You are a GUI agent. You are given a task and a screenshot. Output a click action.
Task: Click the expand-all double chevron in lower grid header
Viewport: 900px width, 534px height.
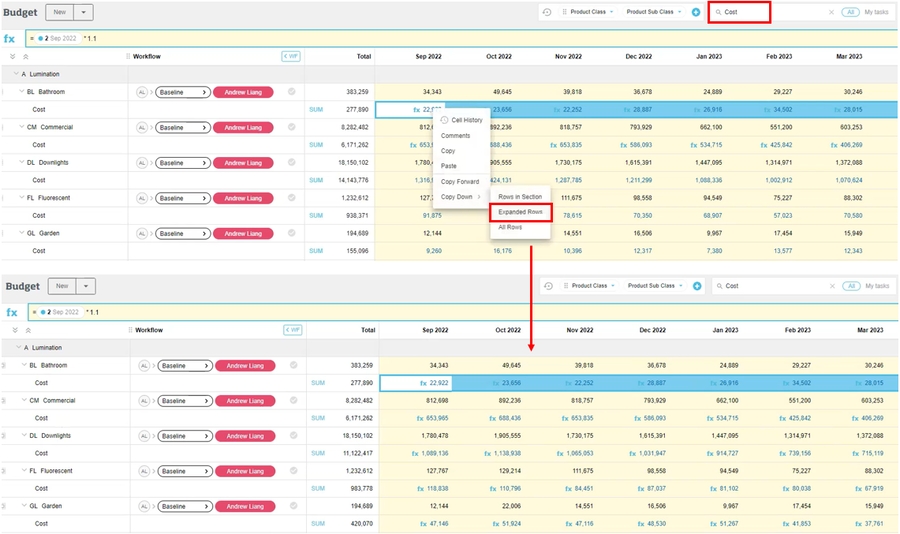point(13,330)
